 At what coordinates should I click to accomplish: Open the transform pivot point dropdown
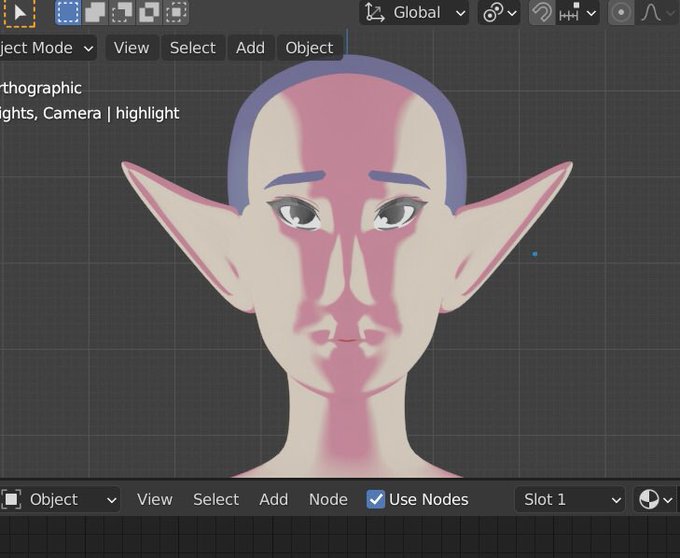pos(499,13)
